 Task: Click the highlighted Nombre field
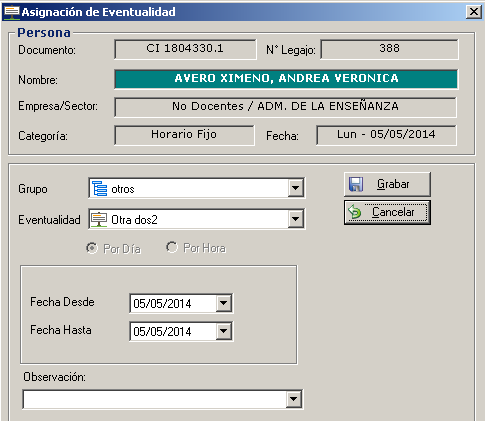pos(286,79)
